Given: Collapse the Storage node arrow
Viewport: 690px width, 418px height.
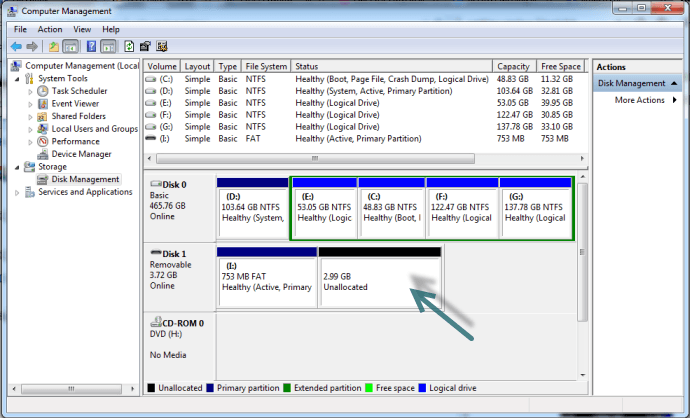Looking at the screenshot, I should (17, 167).
